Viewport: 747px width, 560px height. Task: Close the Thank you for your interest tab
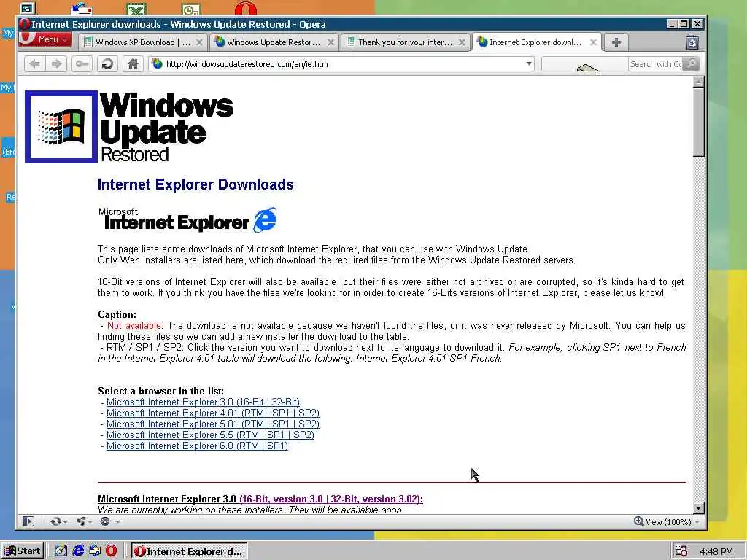(x=462, y=42)
